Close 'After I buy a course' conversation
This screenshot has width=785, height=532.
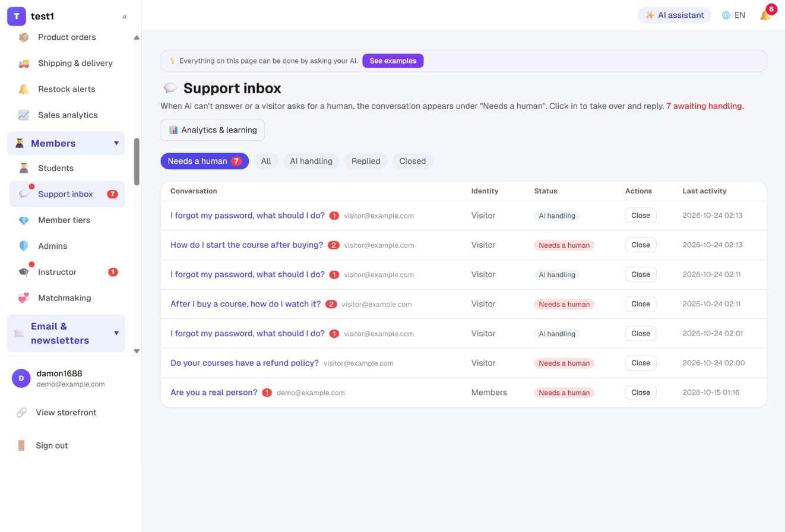point(641,304)
